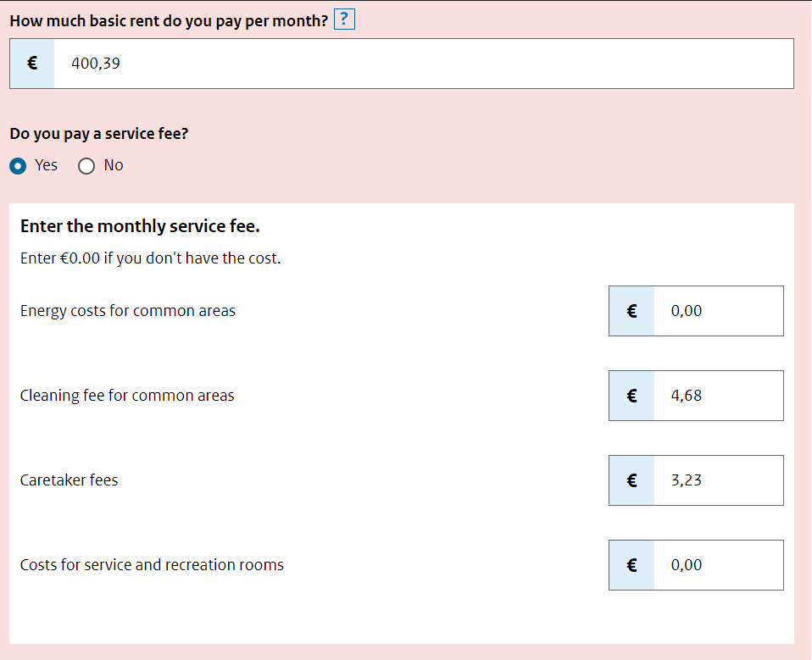812x660 pixels.
Task: Click the 'Do you pay a service fee?' question
Action: coord(99,134)
